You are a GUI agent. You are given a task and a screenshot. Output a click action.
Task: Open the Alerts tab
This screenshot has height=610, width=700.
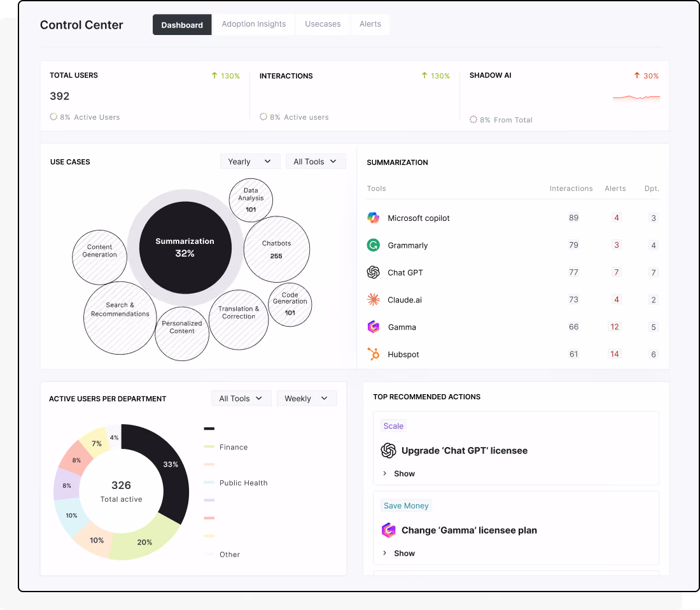(370, 24)
